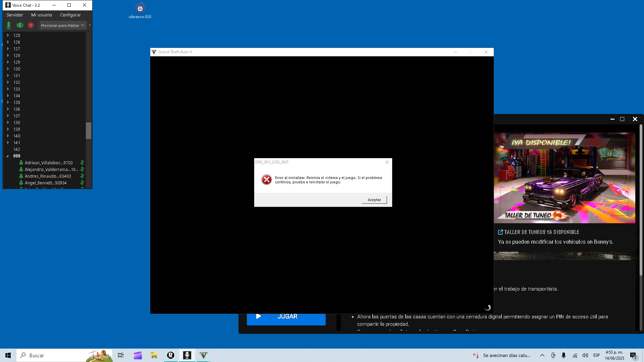644x362 pixels.
Task: Open the Servidor menu
Action: [x=15, y=15]
